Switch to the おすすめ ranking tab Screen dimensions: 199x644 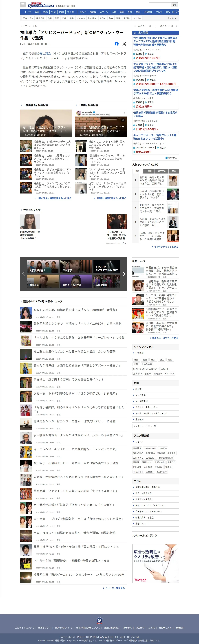point(162,171)
